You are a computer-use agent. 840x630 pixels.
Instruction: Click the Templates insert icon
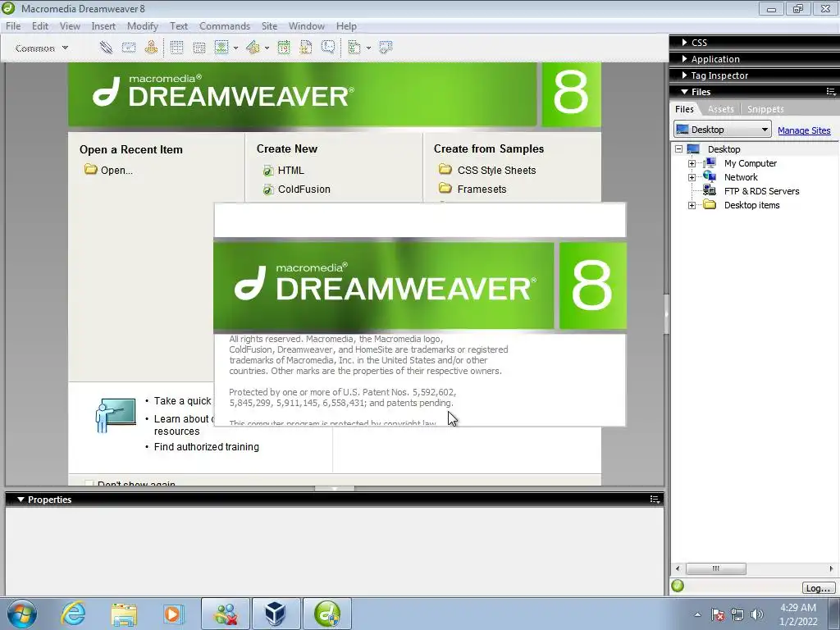tap(354, 48)
